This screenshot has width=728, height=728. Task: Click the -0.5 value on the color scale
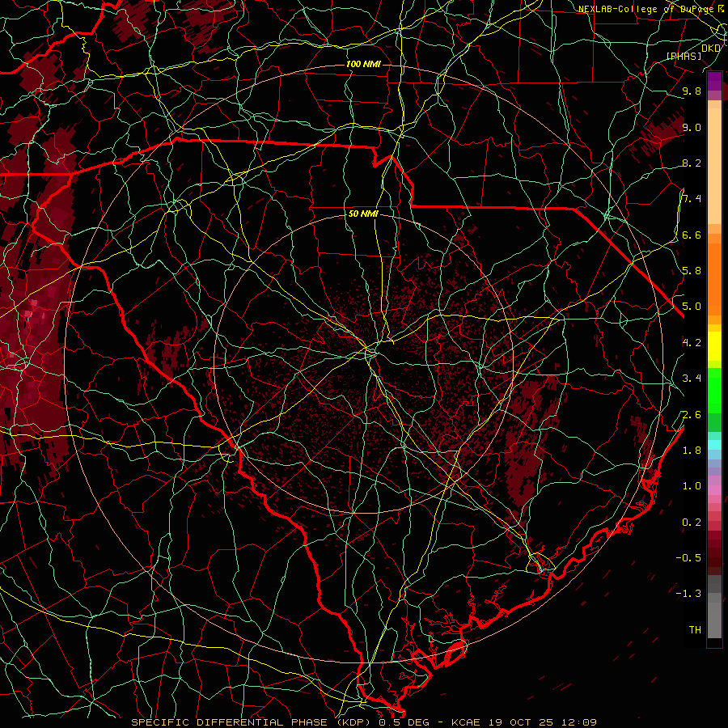688,558
